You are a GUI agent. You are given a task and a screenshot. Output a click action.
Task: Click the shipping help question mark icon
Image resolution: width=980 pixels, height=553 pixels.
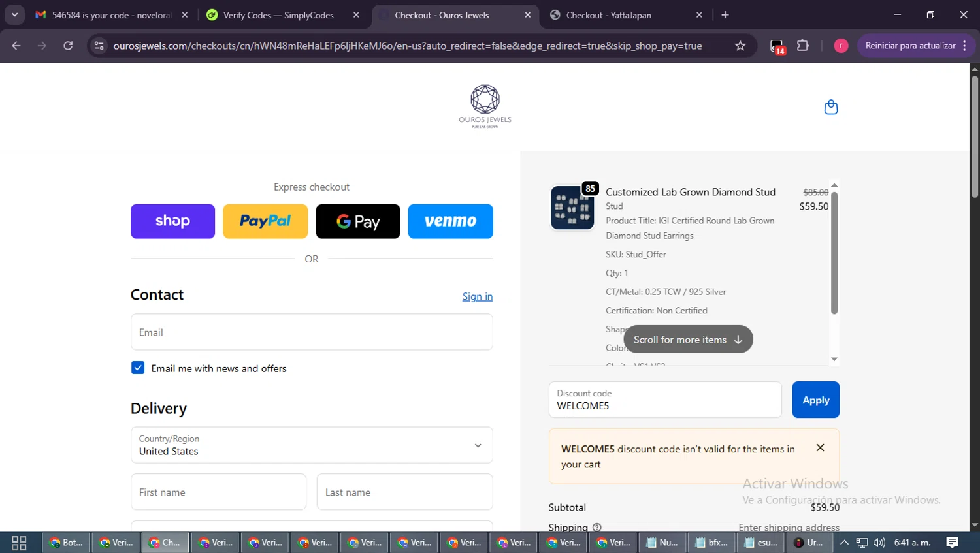point(596,528)
